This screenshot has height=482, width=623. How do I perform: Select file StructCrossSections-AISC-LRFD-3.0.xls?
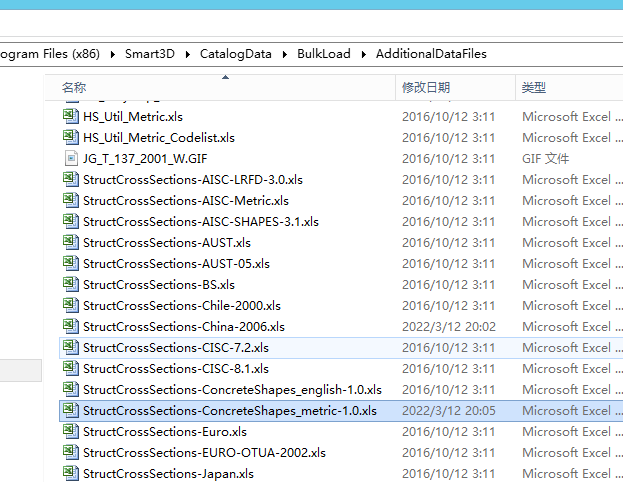(x=193, y=180)
